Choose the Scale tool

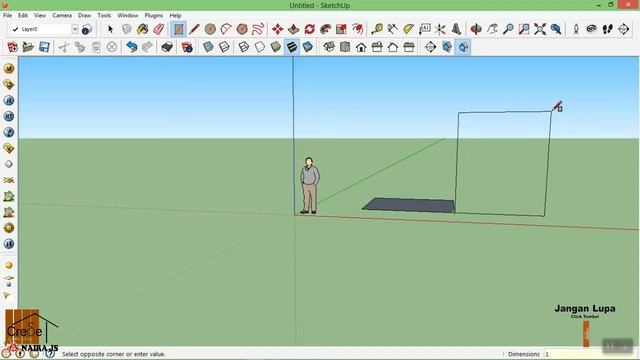[x=341, y=29]
